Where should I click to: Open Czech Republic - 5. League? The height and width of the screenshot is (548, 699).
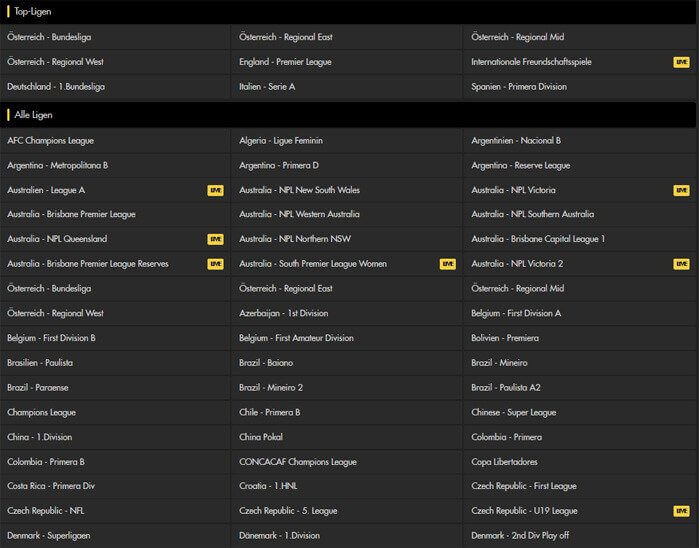[x=346, y=511]
